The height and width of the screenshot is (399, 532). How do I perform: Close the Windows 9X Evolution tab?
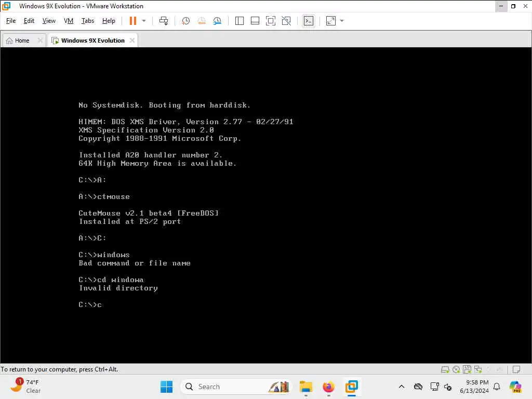click(x=132, y=41)
